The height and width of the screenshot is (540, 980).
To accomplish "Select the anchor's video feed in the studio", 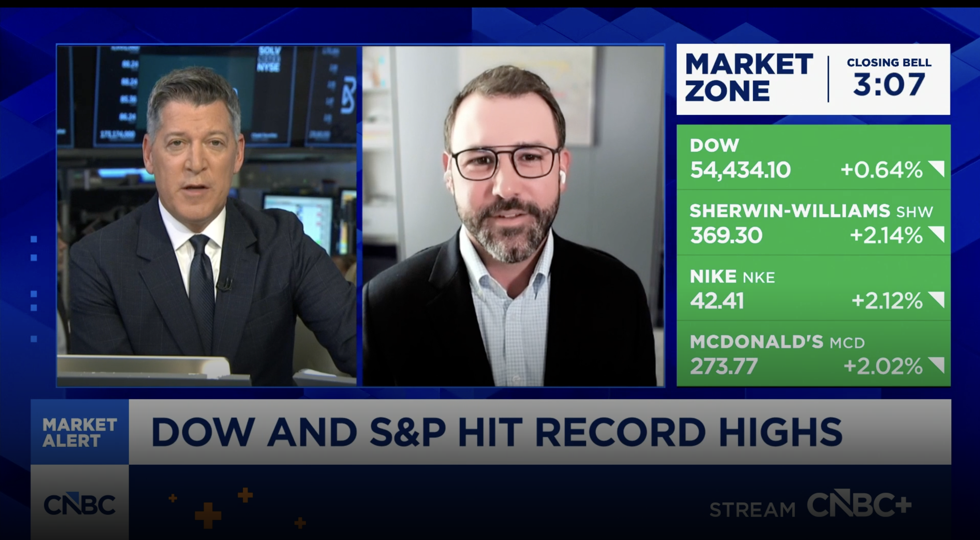I will point(207,216).
